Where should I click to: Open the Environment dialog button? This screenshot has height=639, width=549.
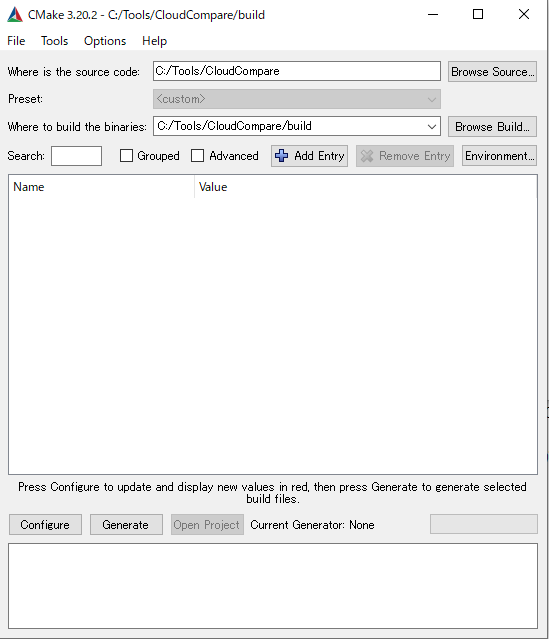(x=499, y=156)
